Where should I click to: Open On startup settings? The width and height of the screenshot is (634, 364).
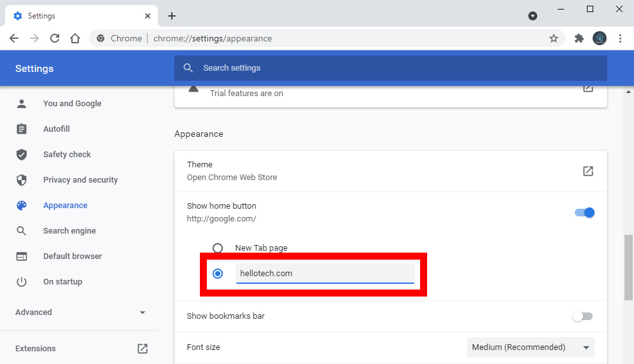62,282
